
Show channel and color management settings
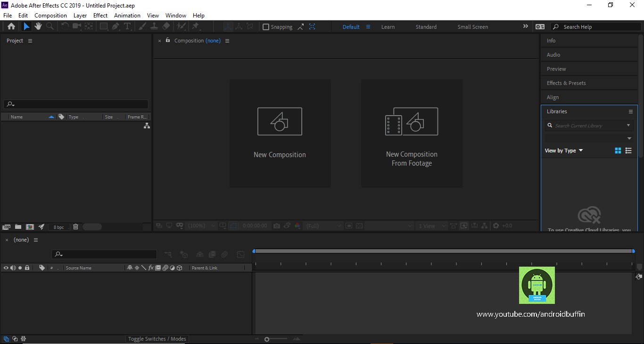(297, 226)
